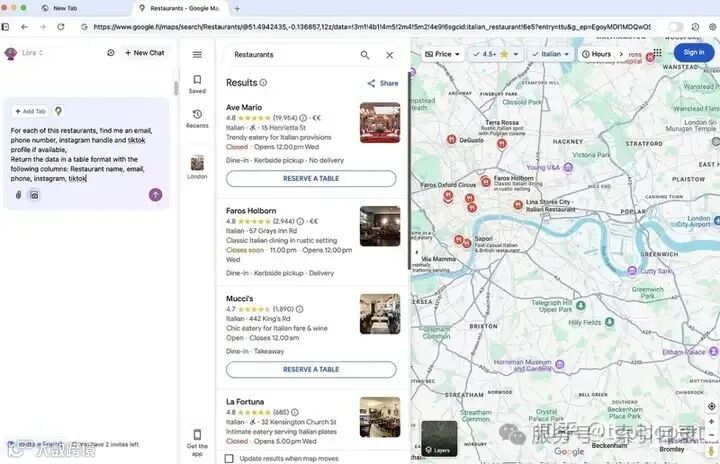
Task: Start a New Chat
Action: pyautogui.click(x=145, y=53)
